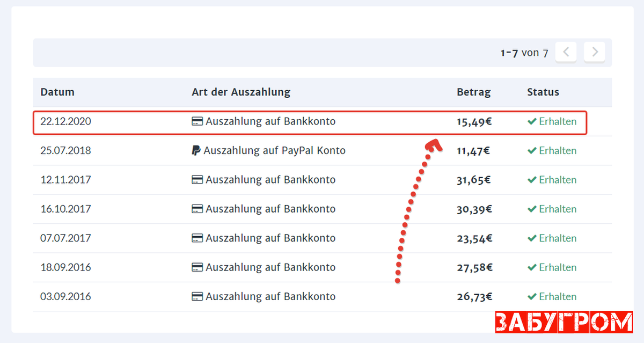Viewport: 644px width, 343px height.
Task: Click 'Erhalten' status for 12.11.2017
Action: pyautogui.click(x=558, y=180)
